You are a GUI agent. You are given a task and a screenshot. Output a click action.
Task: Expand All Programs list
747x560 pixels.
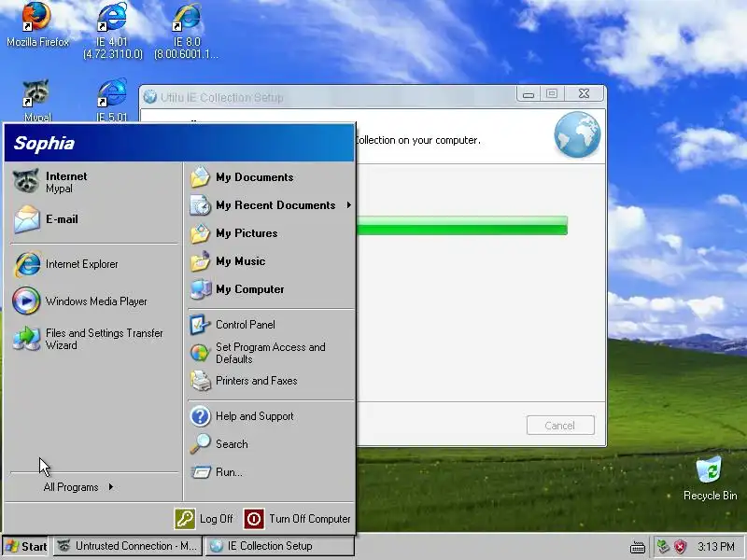pyautogui.click(x=78, y=487)
